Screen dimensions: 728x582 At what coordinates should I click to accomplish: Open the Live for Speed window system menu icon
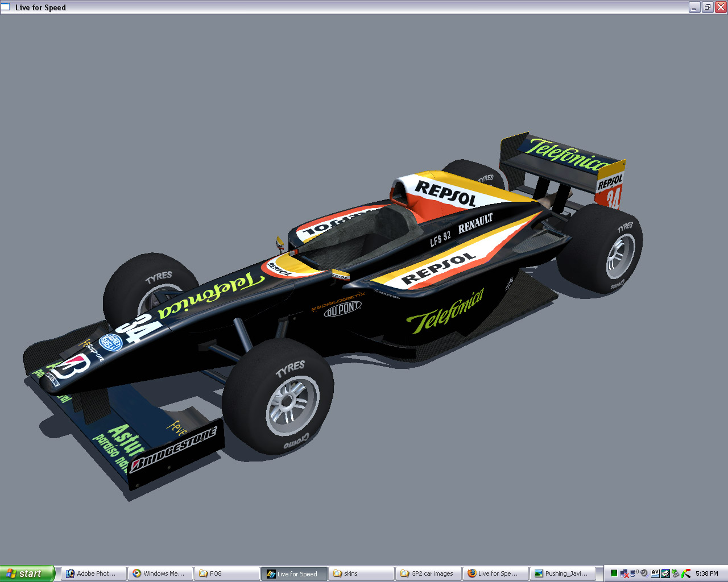6,7
